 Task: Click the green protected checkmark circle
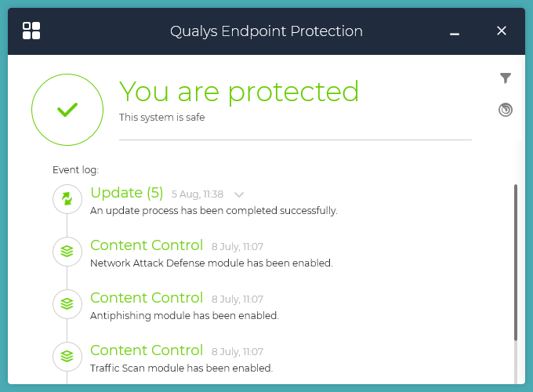click(x=67, y=110)
